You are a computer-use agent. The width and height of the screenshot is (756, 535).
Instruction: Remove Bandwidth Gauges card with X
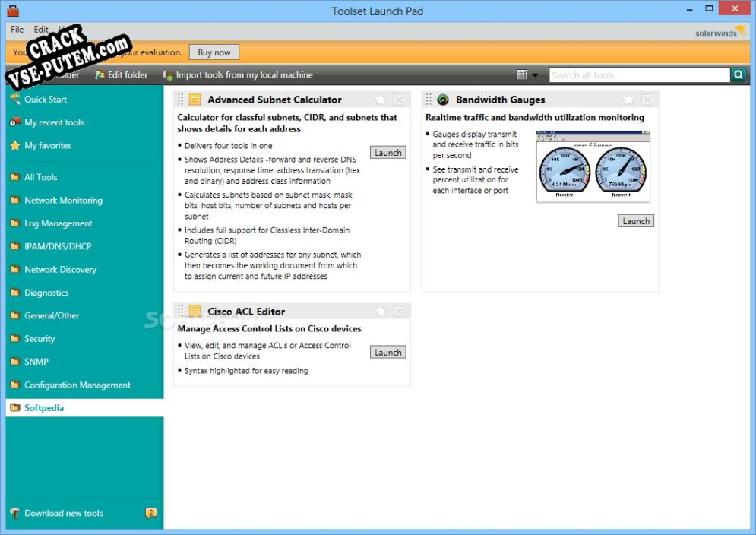pyautogui.click(x=647, y=100)
